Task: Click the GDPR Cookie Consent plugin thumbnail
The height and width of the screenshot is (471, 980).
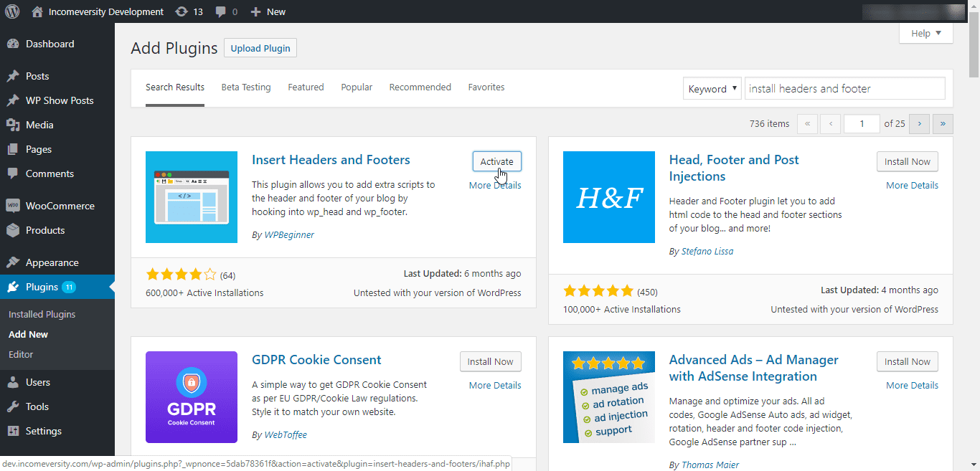Action: [x=192, y=397]
